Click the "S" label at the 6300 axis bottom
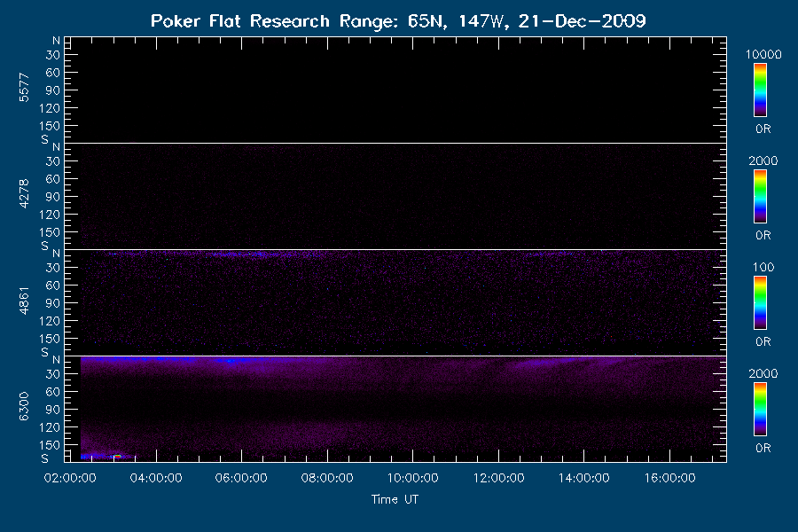The width and height of the screenshot is (798, 532). click(x=45, y=458)
